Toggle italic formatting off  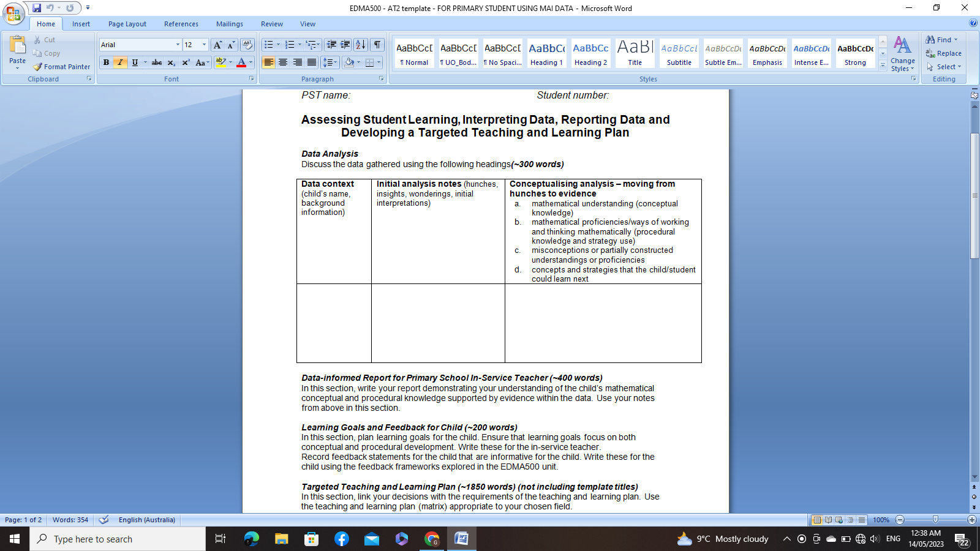(x=119, y=62)
